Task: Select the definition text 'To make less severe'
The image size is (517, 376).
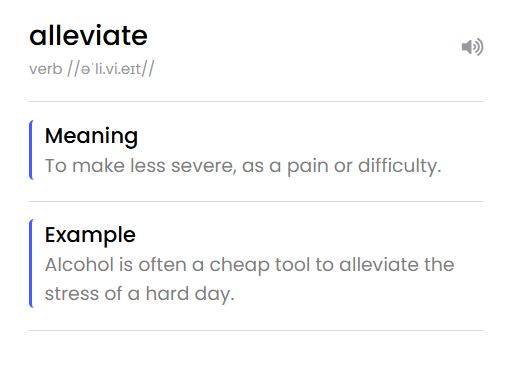Action: tap(141, 166)
